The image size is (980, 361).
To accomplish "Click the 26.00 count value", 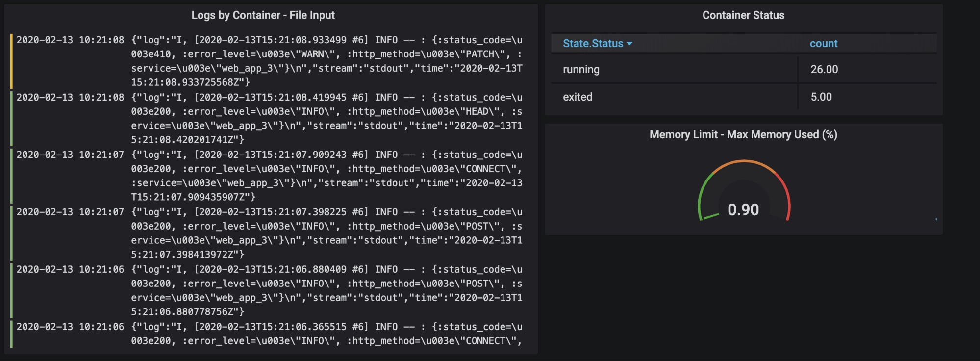I will tap(824, 70).
